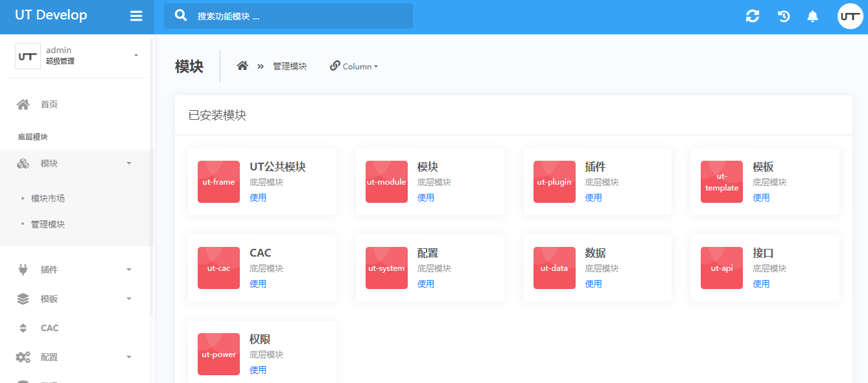The height and width of the screenshot is (383, 868).
Task: Click the ut-frame module tile icon
Action: click(218, 182)
